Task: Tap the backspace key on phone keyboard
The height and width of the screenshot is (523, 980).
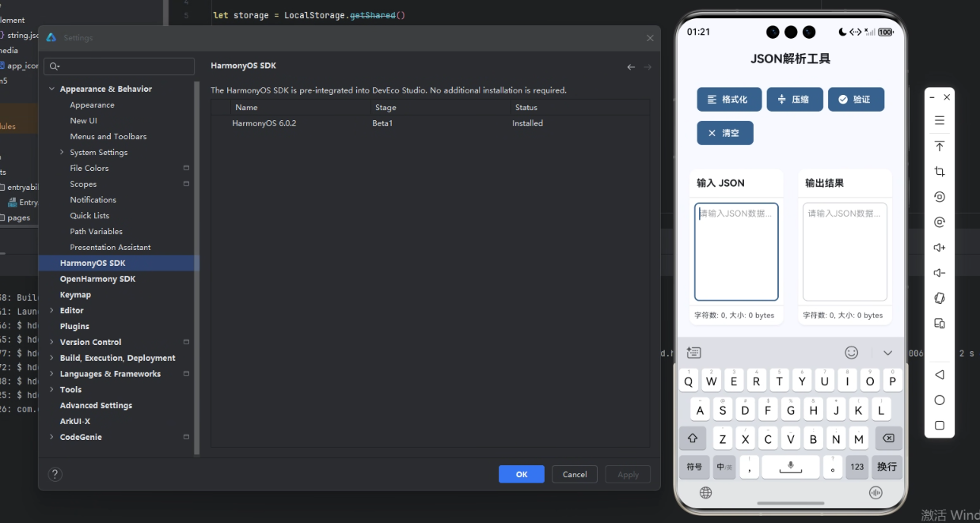Action: click(888, 438)
